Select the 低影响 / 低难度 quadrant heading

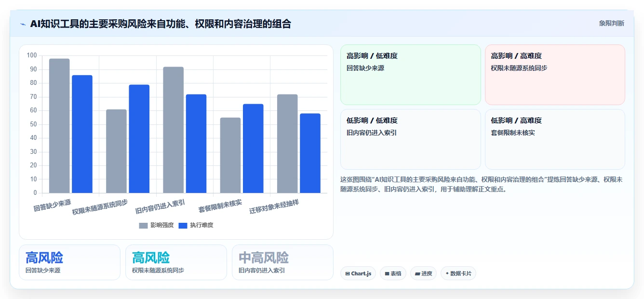pyautogui.click(x=372, y=121)
